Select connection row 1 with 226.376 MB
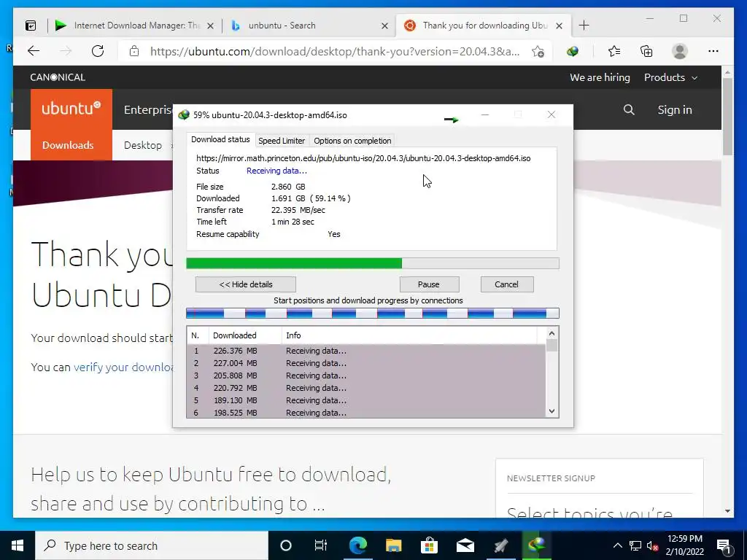The height and width of the screenshot is (560, 747). coord(366,351)
